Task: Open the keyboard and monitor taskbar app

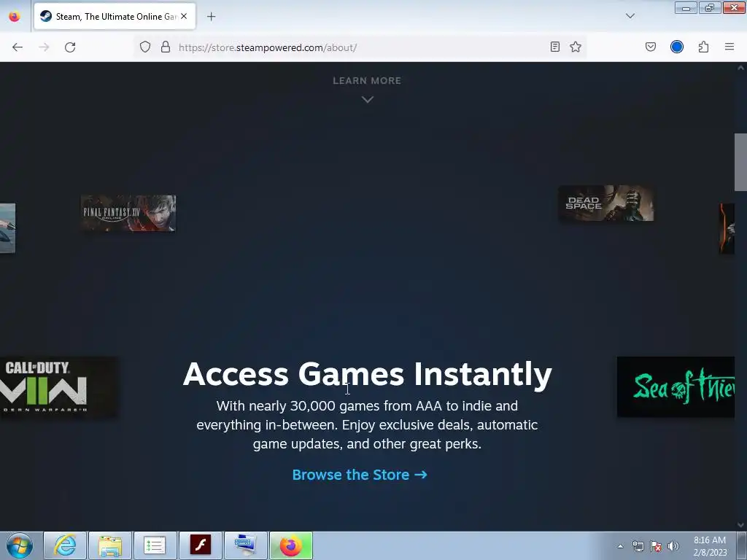Action: pyautogui.click(x=246, y=545)
